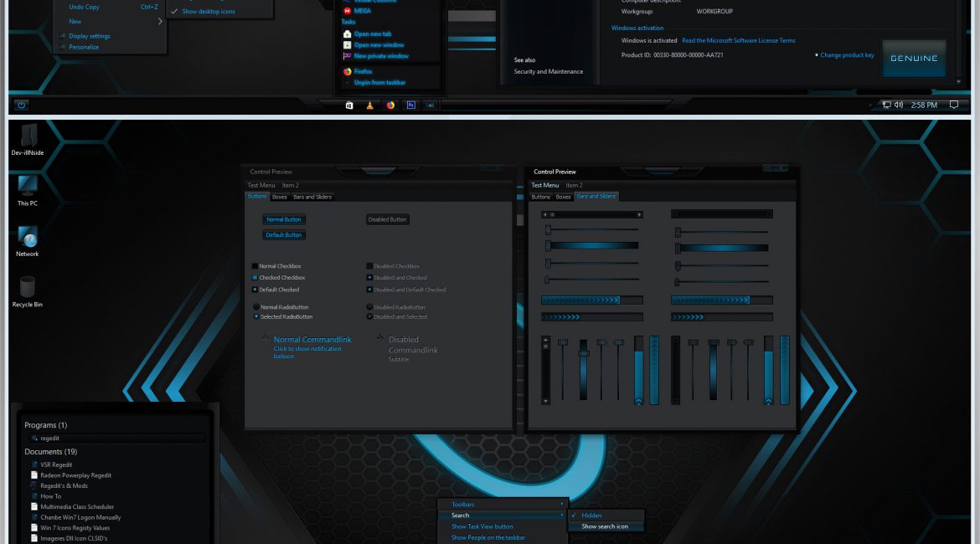Viewport: 980px width, 544px height.
Task: Choose Show search icon option
Action: click(x=605, y=526)
